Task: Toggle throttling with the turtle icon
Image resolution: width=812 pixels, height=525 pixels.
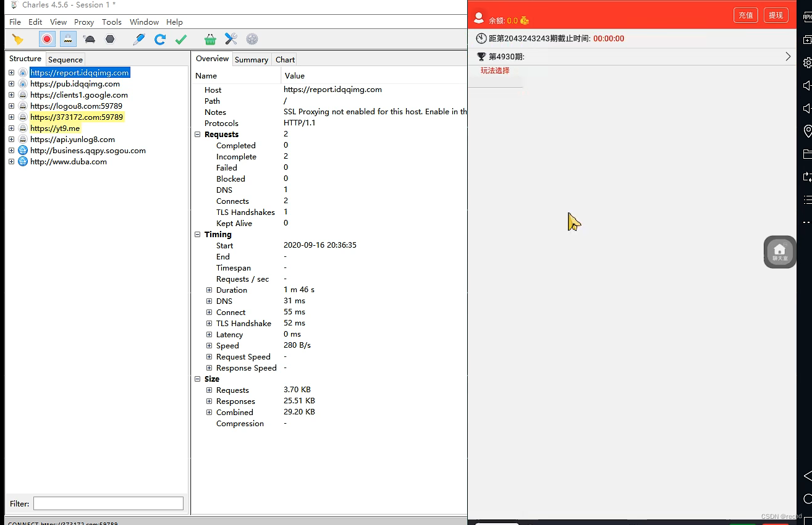Action: [89, 39]
